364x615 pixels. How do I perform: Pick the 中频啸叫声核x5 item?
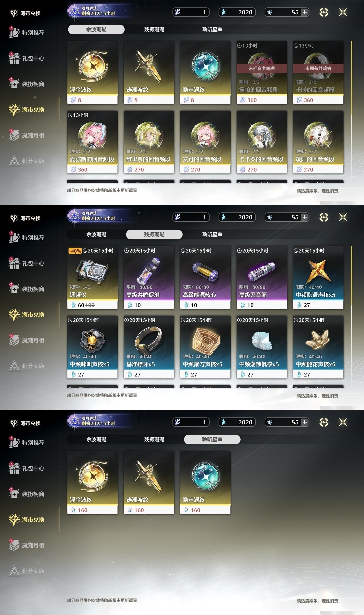coord(92,347)
